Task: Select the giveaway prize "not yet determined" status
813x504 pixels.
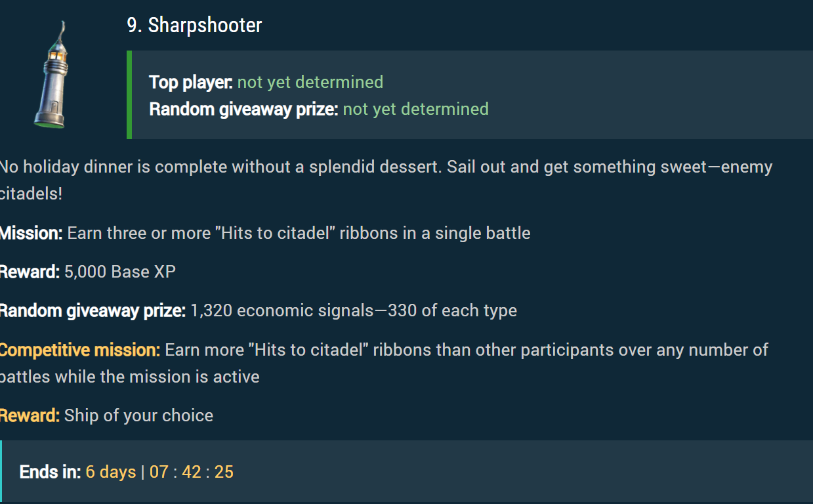Action: tap(415, 109)
